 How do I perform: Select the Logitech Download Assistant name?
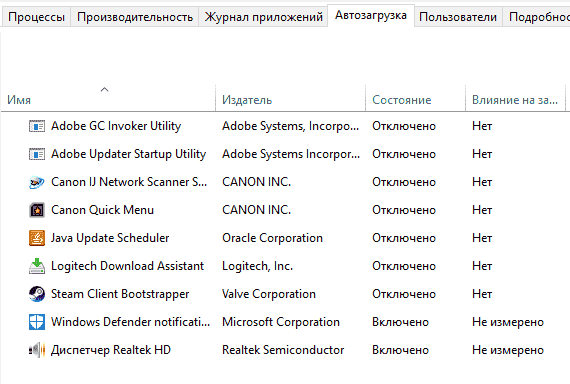click(x=128, y=266)
